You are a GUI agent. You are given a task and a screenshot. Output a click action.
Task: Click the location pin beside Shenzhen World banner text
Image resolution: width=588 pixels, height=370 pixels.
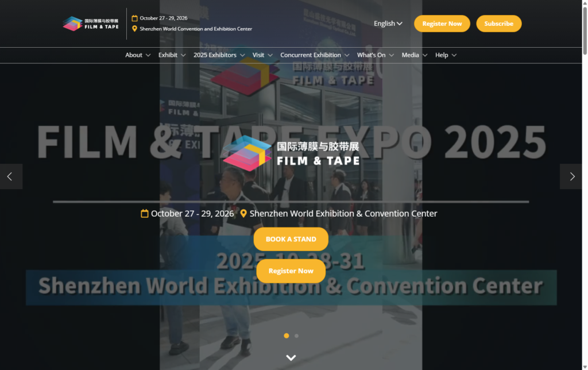click(x=243, y=214)
